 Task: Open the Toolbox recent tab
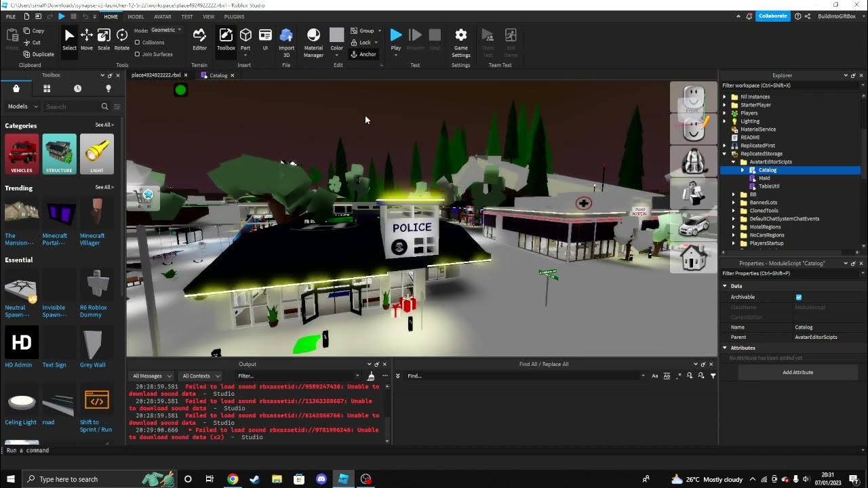coord(77,89)
